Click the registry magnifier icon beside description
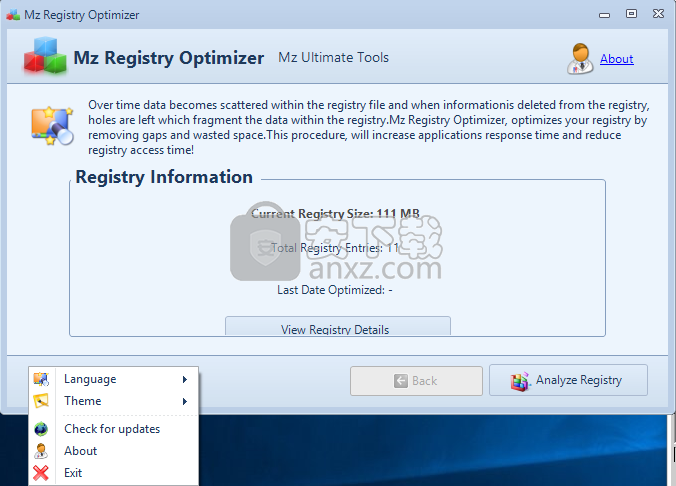The width and height of the screenshot is (676, 486). tap(52, 125)
